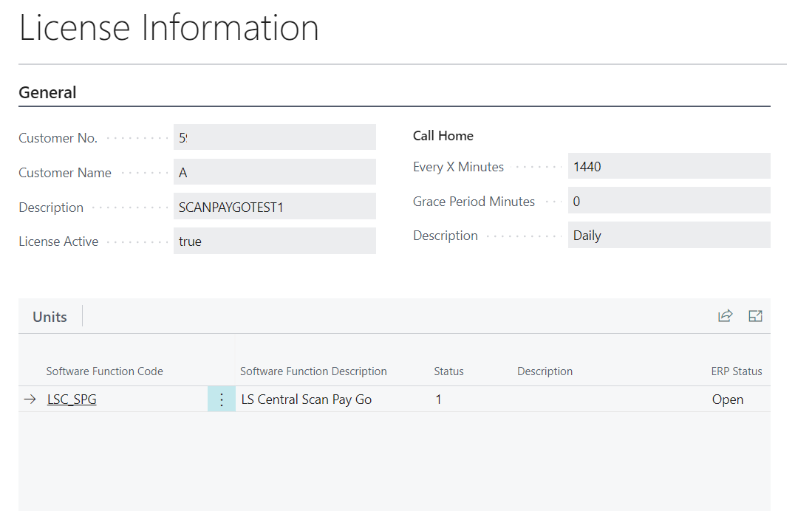Select the SCANPAYGOTEST1 description field
The height and width of the screenshot is (511, 812).
click(274, 207)
